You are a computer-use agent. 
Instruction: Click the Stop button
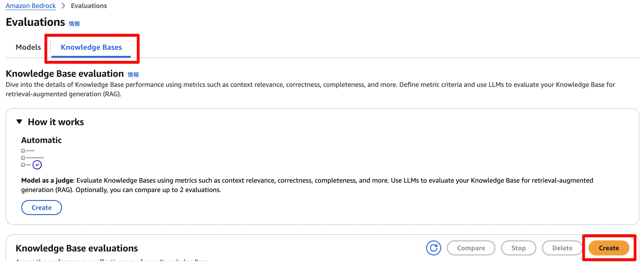518,248
